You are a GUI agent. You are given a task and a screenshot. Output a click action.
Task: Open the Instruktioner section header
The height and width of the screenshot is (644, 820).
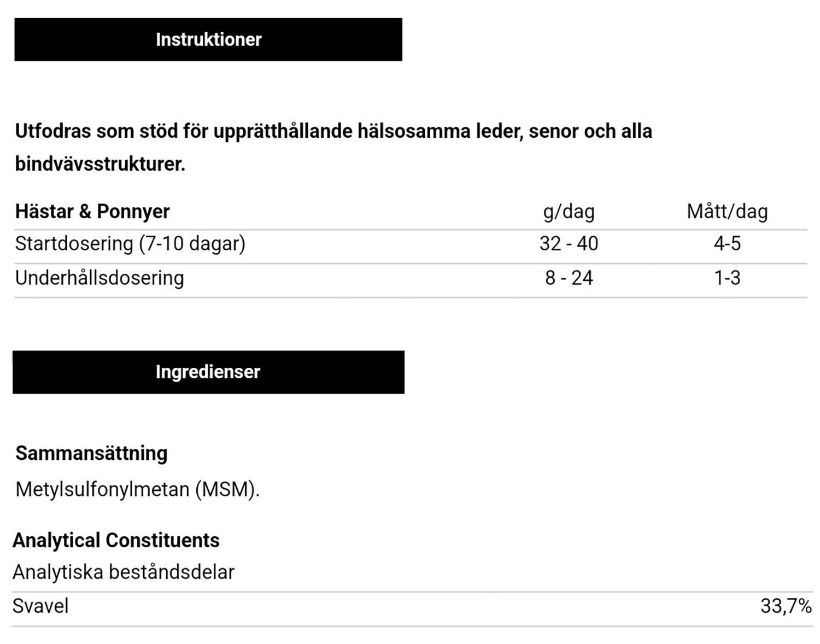point(208,39)
